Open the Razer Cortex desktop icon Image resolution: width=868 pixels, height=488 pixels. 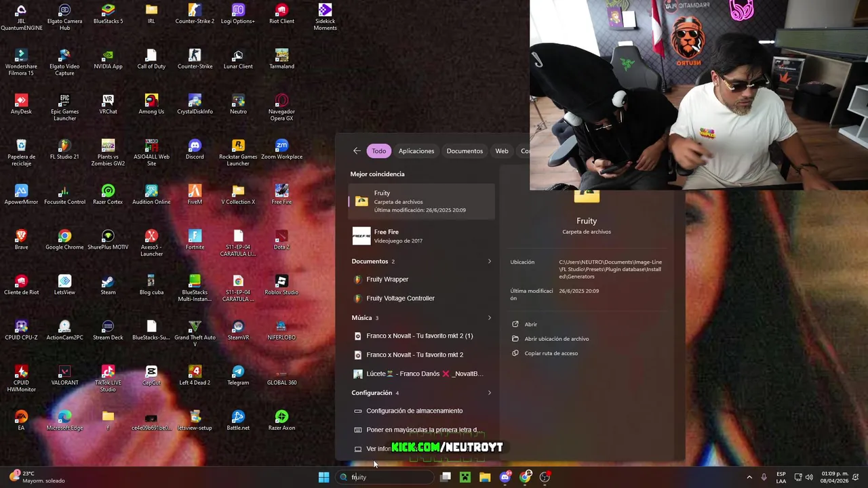pos(108,195)
